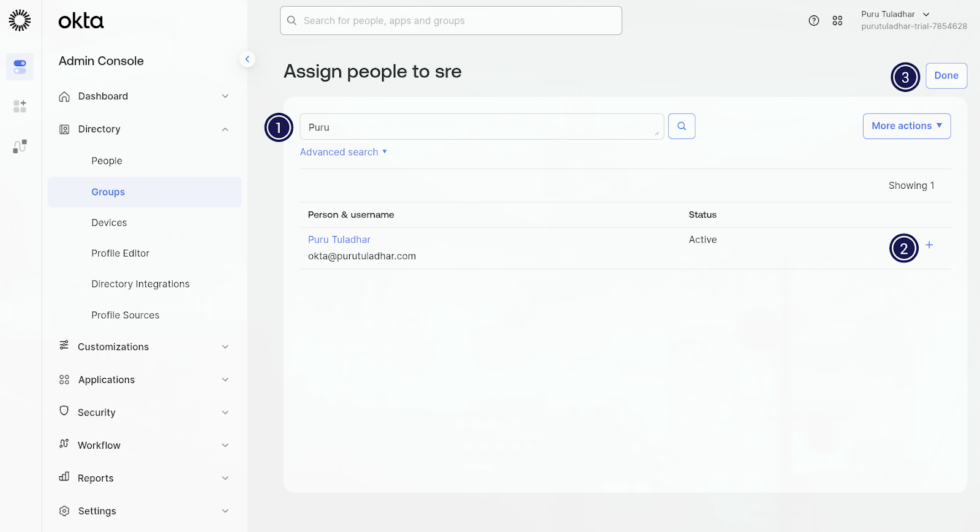This screenshot has height=532, width=980.
Task: Open the workflows connector icon in left rail
Action: [20, 146]
